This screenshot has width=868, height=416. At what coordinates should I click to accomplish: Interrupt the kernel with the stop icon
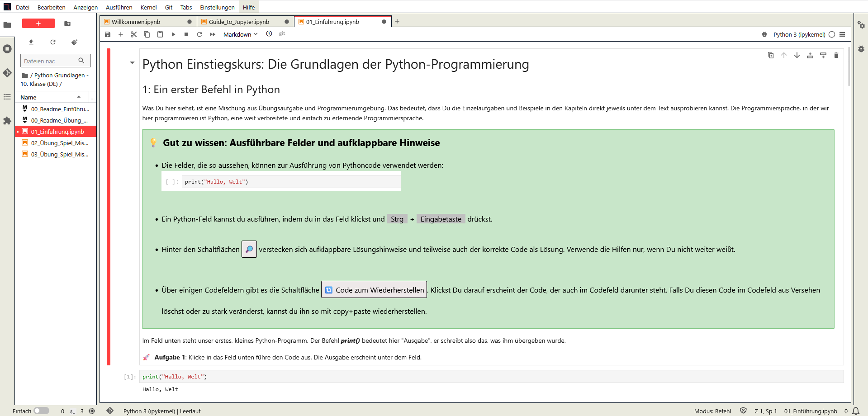[x=186, y=34]
